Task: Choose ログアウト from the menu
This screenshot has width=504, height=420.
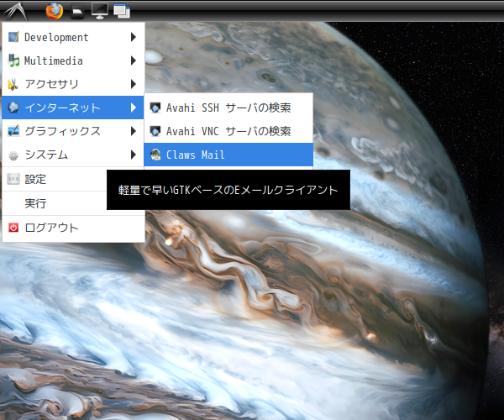Action: tap(73, 228)
